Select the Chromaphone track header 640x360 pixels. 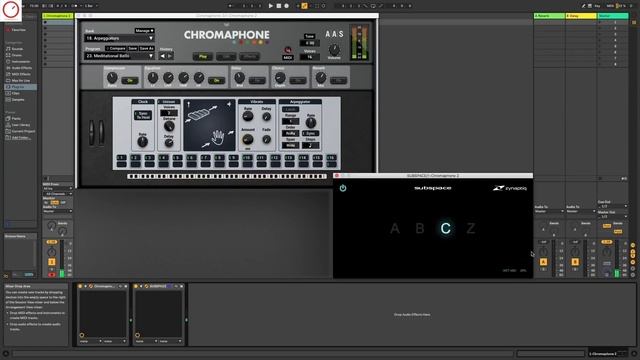58,16
